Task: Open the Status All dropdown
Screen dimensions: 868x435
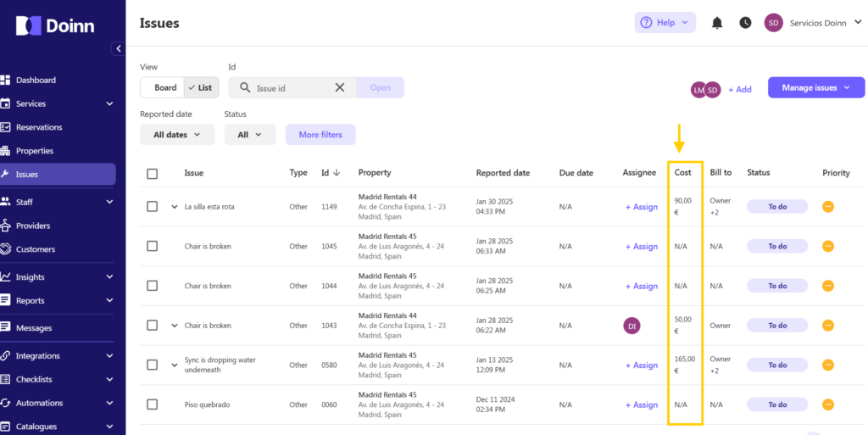Action: [x=250, y=135]
